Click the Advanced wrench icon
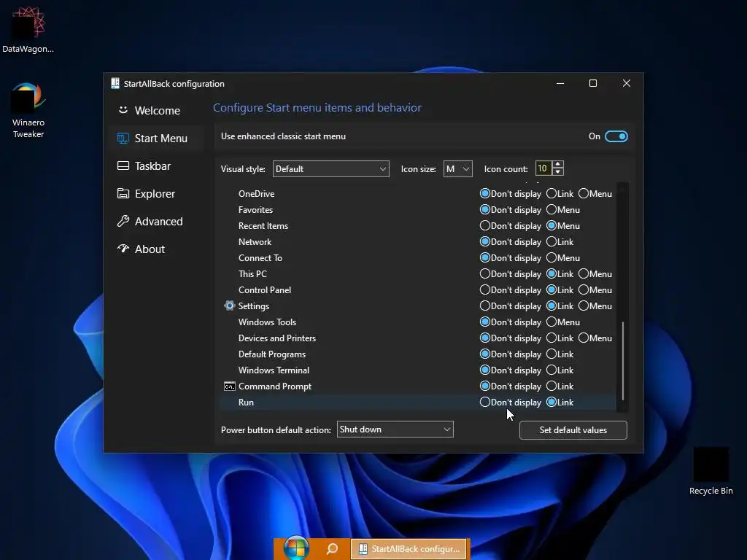The width and height of the screenshot is (747, 560). pyautogui.click(x=123, y=221)
